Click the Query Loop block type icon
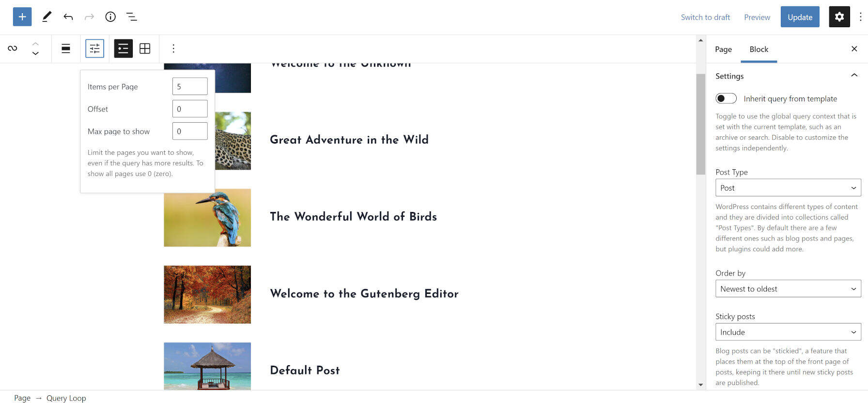Screen dimensions: 868x403 13,48
